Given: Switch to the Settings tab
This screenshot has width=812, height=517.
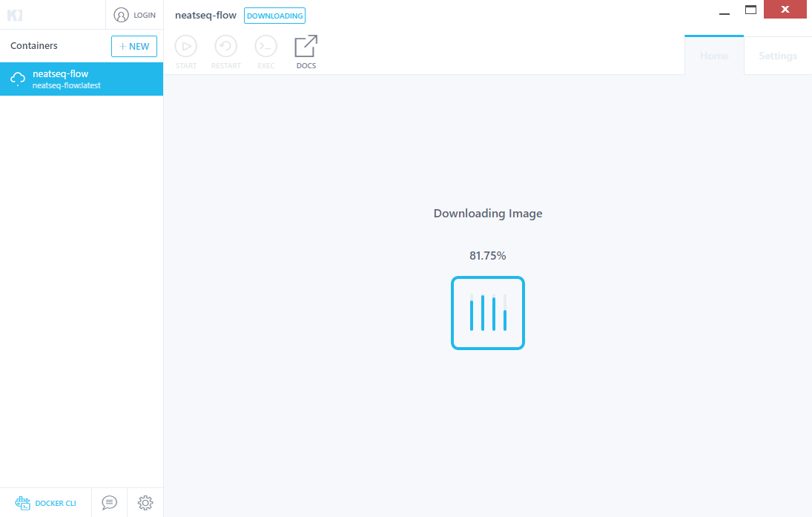Looking at the screenshot, I should click(778, 56).
